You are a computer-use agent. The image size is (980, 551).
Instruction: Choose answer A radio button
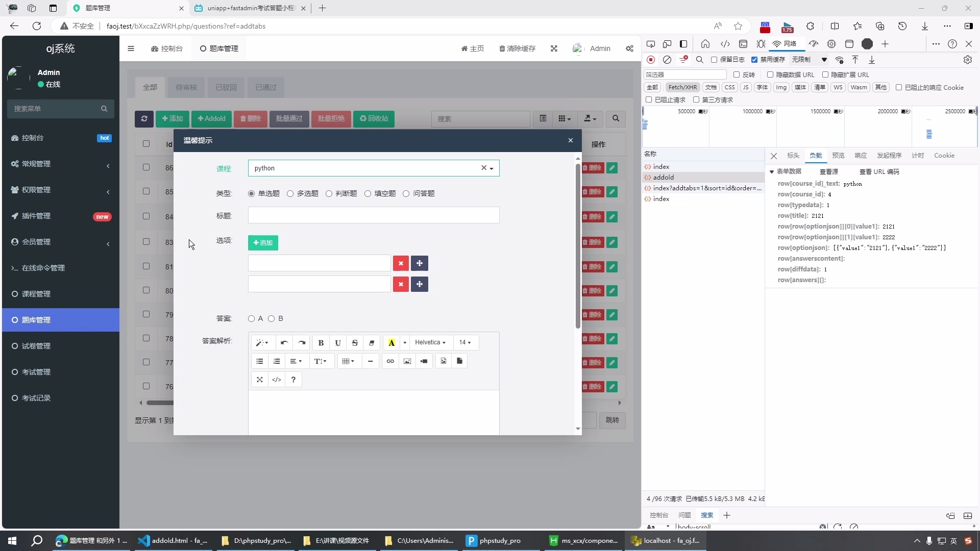coord(251,319)
